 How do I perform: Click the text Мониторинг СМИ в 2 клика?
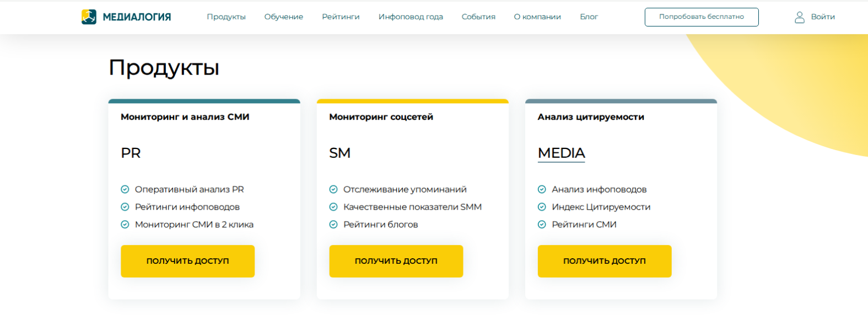[x=194, y=225]
